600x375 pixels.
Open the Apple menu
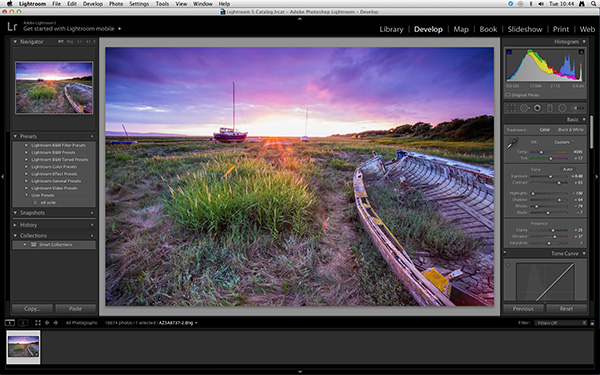(x=10, y=4)
